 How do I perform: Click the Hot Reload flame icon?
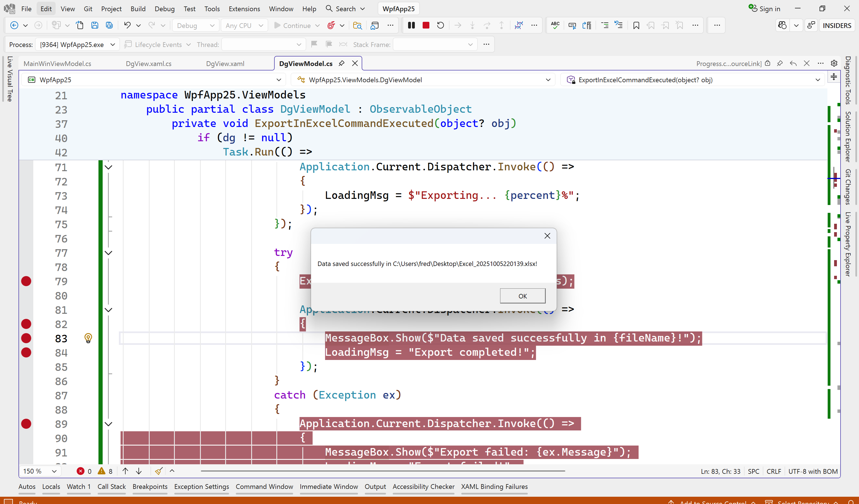coord(331,25)
